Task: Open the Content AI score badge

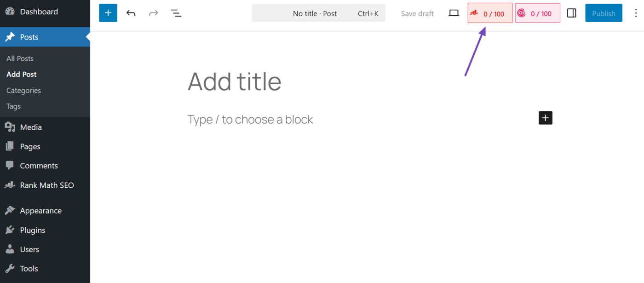Action: 537,13
